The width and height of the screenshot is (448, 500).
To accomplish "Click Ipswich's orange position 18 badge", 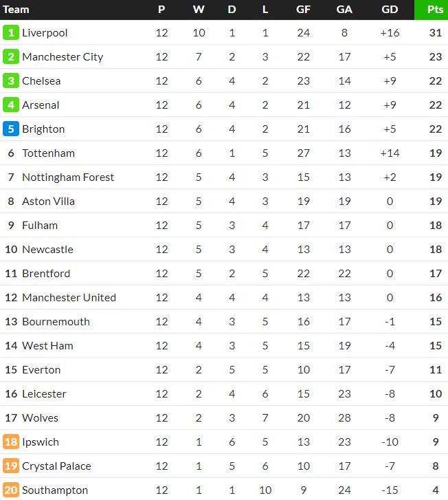I will pyautogui.click(x=11, y=442).
